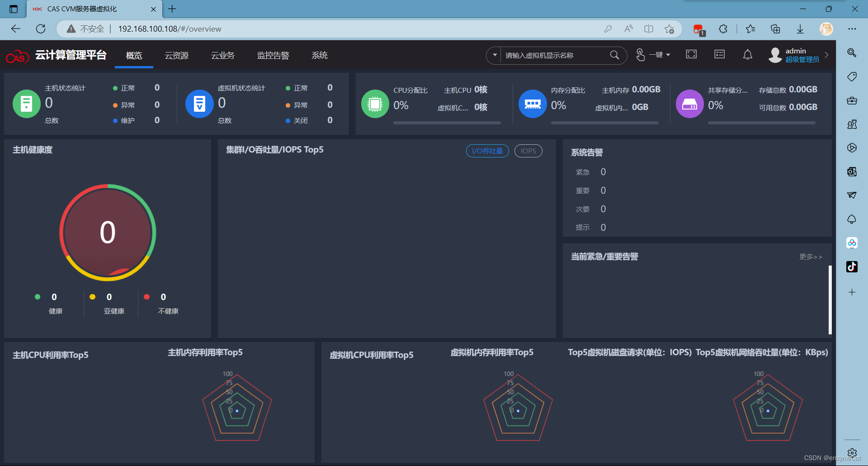Open sidebar settings gear icon

tap(852, 453)
